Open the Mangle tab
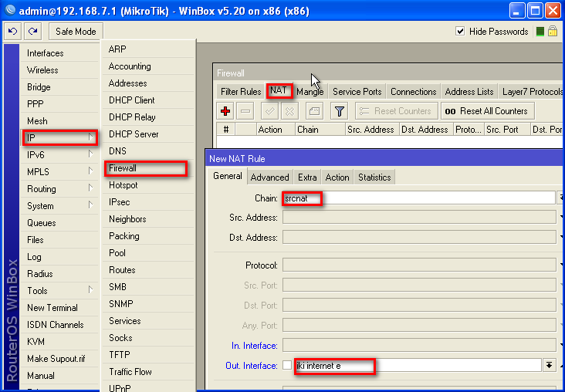The width and height of the screenshot is (565, 392). pyautogui.click(x=310, y=92)
